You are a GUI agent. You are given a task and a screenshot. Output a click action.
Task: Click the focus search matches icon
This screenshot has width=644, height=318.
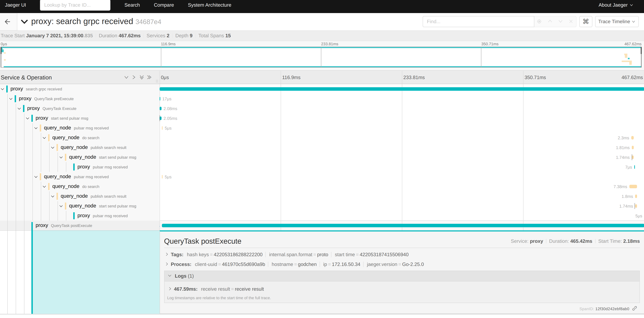pyautogui.click(x=539, y=21)
